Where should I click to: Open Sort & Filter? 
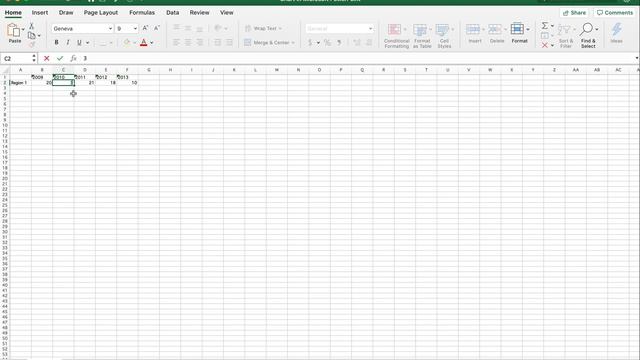click(x=565, y=36)
